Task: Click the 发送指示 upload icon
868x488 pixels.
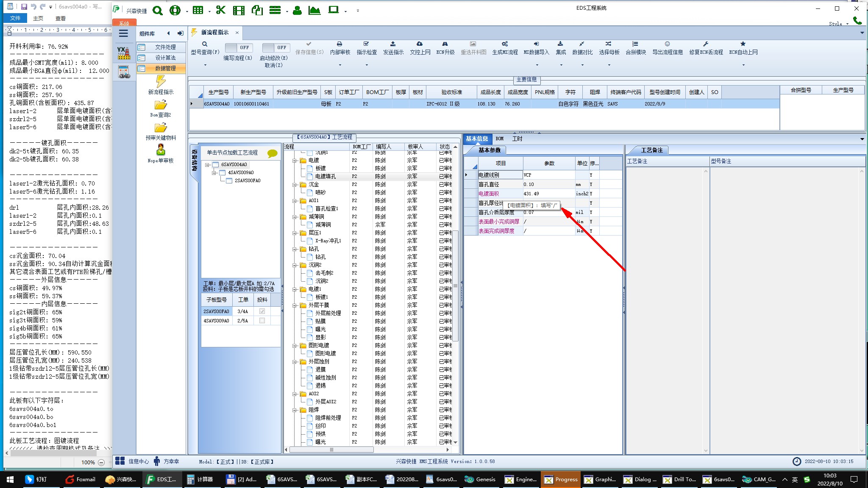Action: point(393,44)
